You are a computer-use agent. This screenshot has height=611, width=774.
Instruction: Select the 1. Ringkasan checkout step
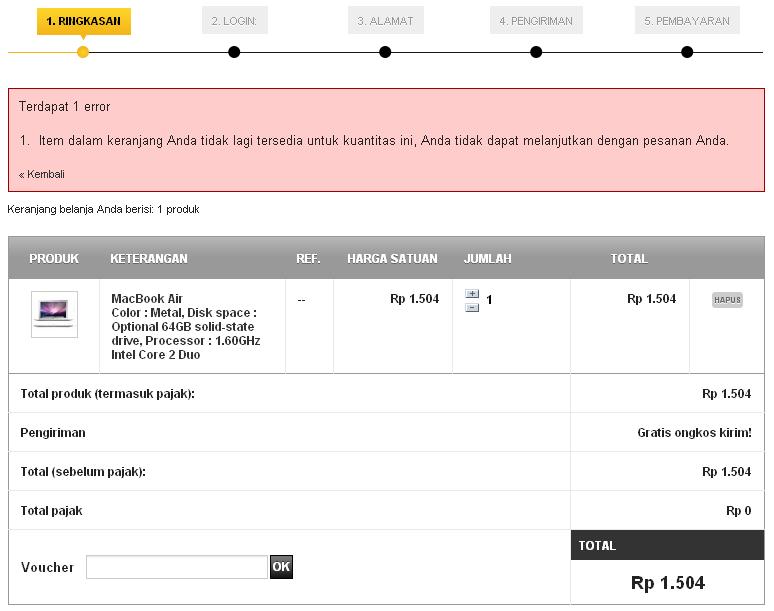point(83,21)
